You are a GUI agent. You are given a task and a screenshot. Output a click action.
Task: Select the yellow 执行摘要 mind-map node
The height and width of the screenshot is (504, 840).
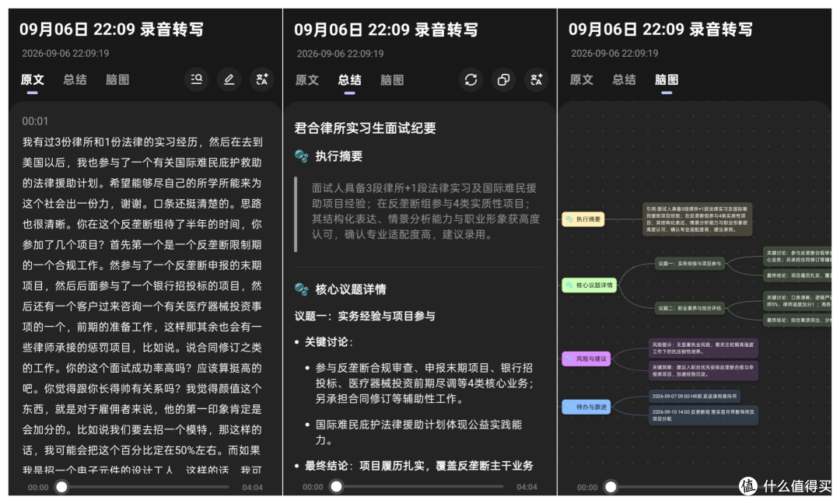pyautogui.click(x=583, y=219)
